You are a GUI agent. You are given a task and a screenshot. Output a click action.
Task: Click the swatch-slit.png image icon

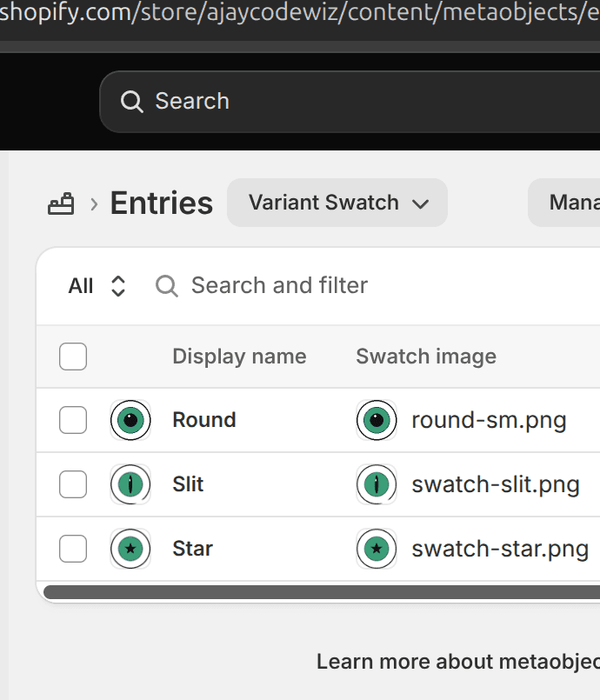click(x=377, y=484)
